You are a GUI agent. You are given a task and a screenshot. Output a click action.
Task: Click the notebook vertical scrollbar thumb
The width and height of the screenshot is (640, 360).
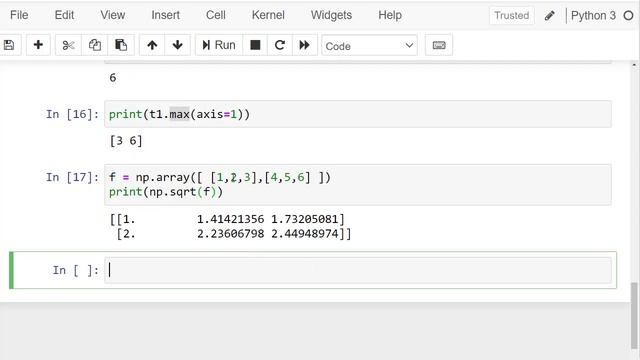[634, 316]
